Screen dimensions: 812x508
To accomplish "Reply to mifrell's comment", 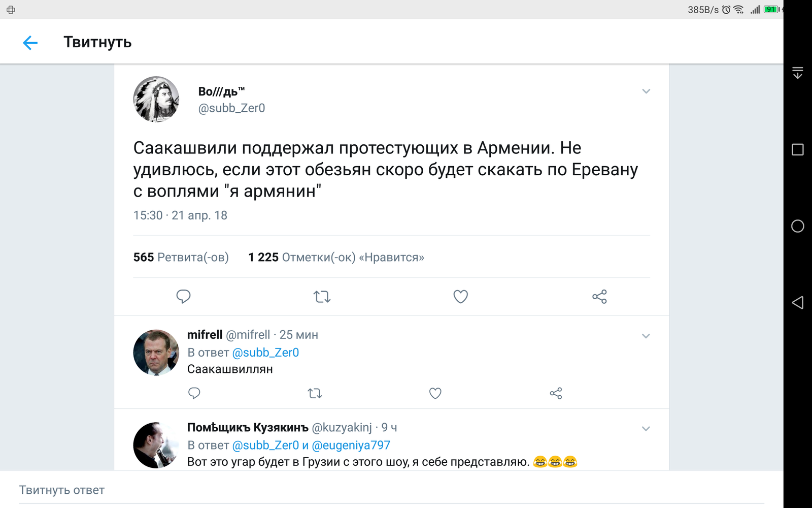I will pyautogui.click(x=194, y=393).
